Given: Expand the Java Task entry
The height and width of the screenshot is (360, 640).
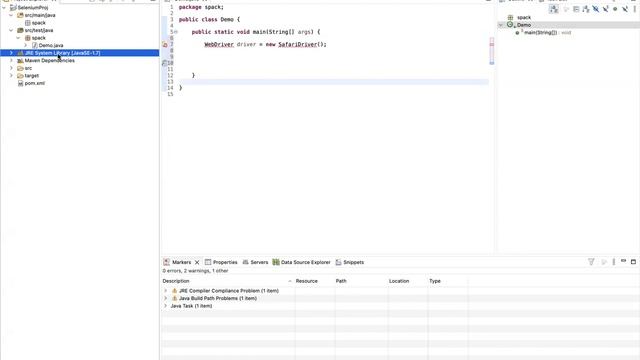Looking at the screenshot, I should point(166,306).
